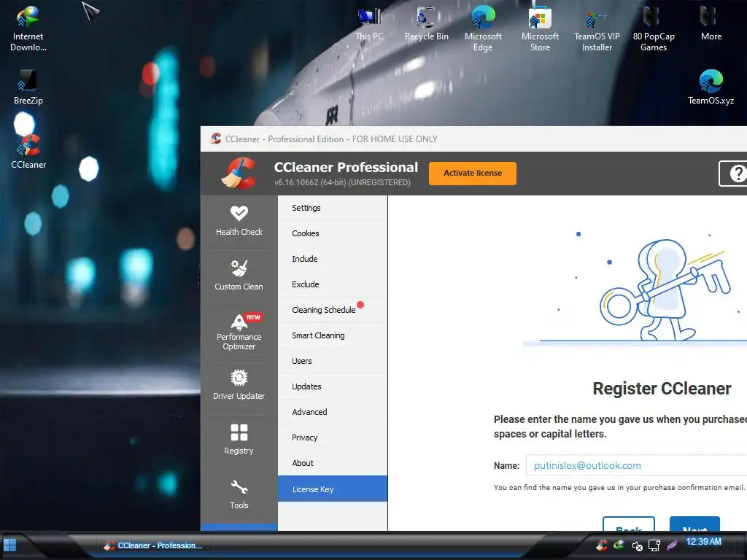Viewport: 747px width, 560px height.
Task: Click the network tray icon
Action: point(654,545)
